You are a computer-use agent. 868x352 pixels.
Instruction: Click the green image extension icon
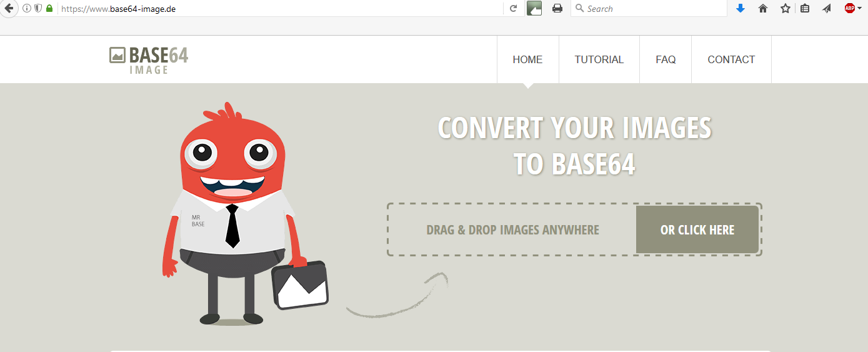pyautogui.click(x=534, y=8)
